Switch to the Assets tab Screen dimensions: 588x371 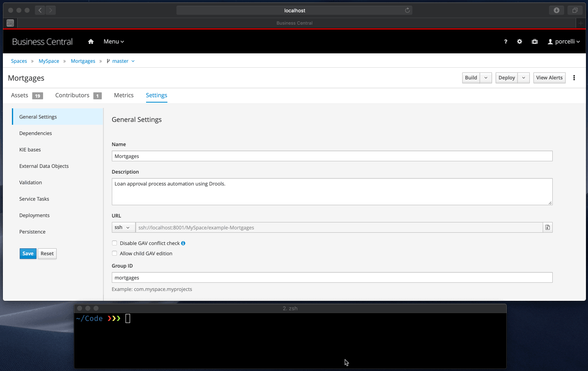pyautogui.click(x=20, y=95)
